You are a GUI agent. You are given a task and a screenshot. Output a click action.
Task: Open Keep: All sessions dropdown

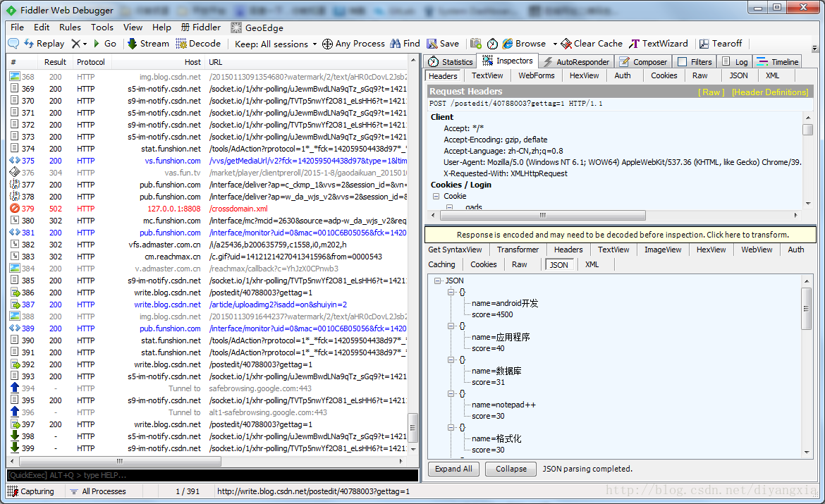276,44
